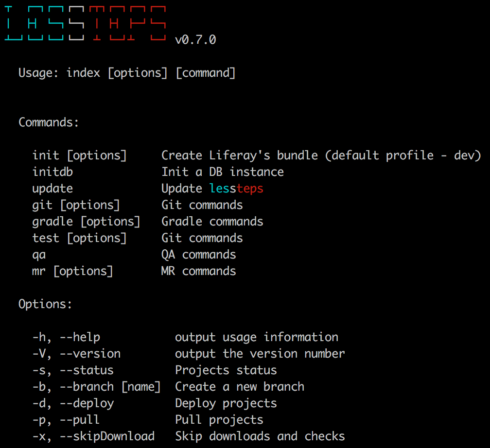Click the 'Projects status' description
Screen dimensions: 490x448
pos(226,371)
